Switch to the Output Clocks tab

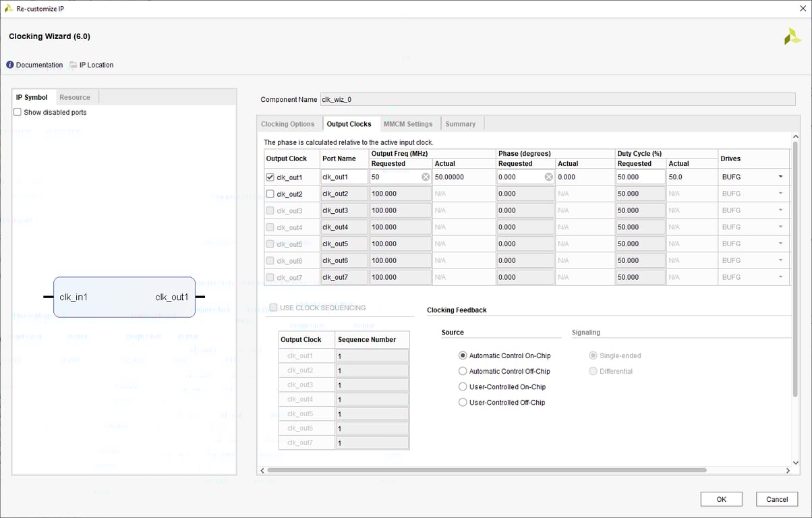tap(349, 124)
